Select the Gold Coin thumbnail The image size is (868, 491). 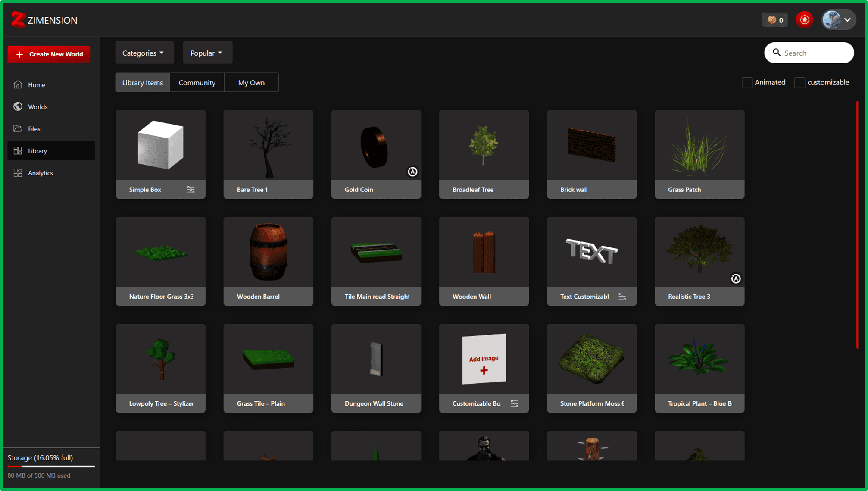(x=376, y=145)
